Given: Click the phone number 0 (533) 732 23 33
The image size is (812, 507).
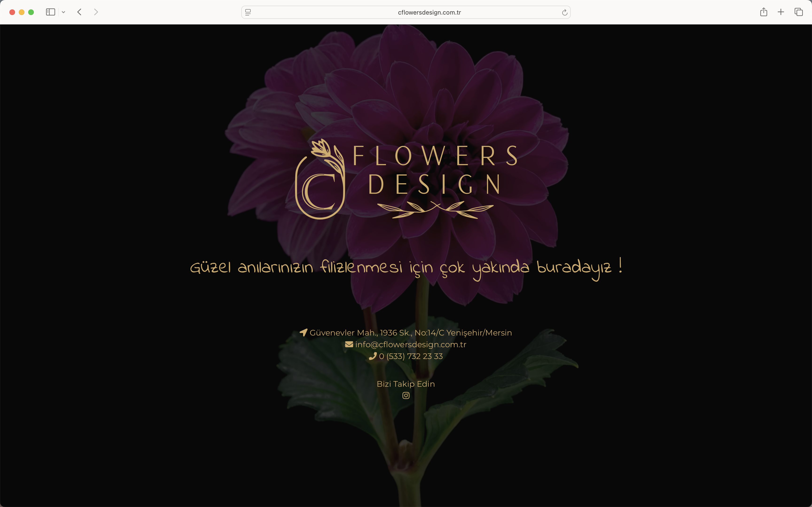Looking at the screenshot, I should coord(410,356).
